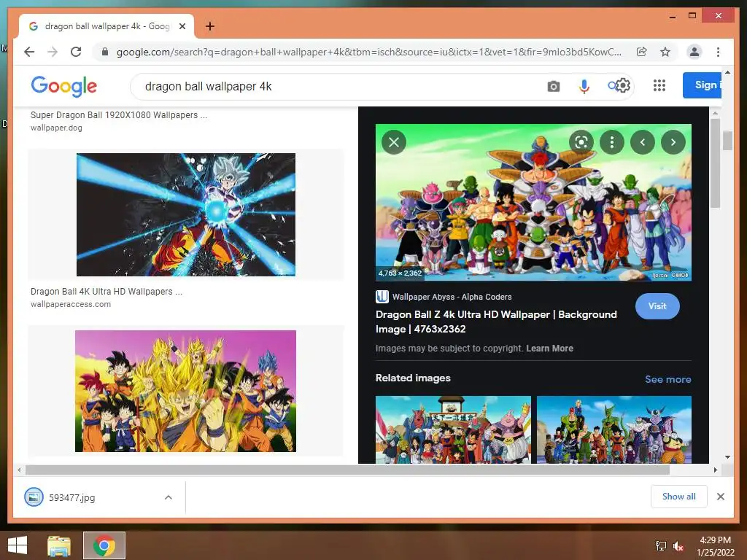
Task: Open wallpaper.dog source link
Action: coord(56,128)
